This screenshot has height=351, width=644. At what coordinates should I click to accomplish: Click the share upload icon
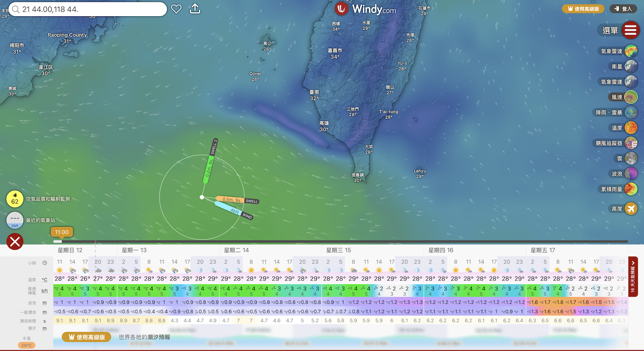point(195,9)
